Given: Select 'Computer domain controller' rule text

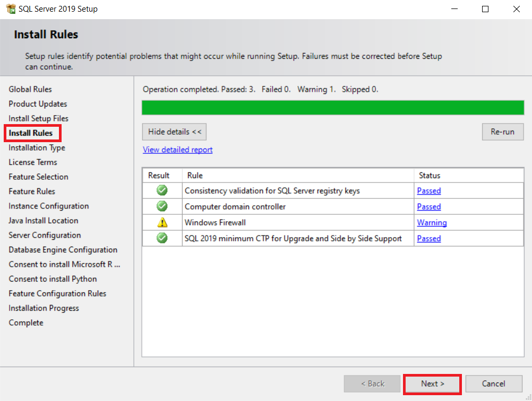Looking at the screenshot, I should click(235, 206).
